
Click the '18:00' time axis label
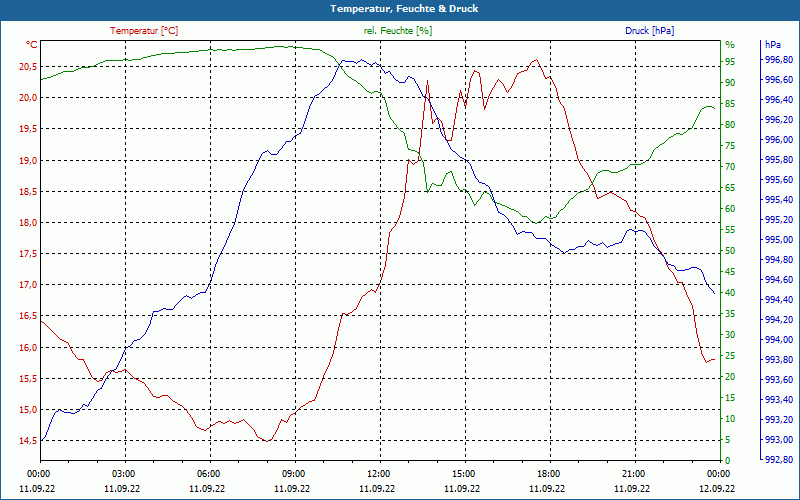click(547, 473)
